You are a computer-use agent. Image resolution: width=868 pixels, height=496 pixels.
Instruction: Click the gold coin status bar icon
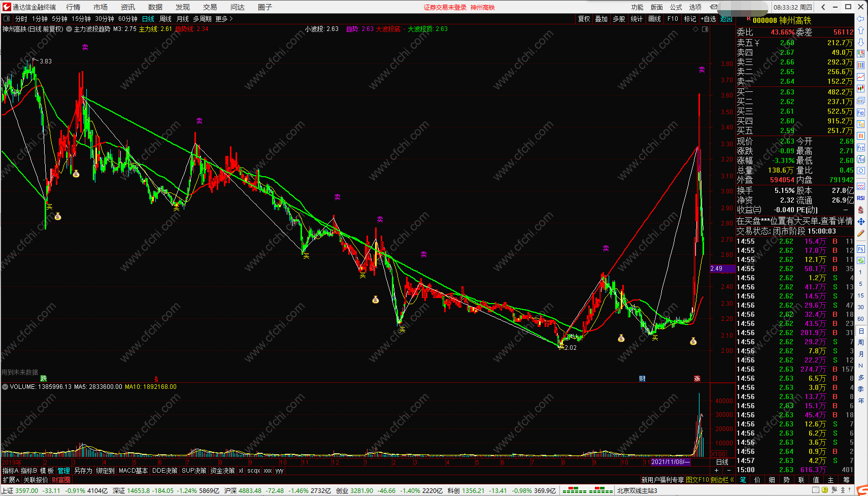(x=825, y=490)
